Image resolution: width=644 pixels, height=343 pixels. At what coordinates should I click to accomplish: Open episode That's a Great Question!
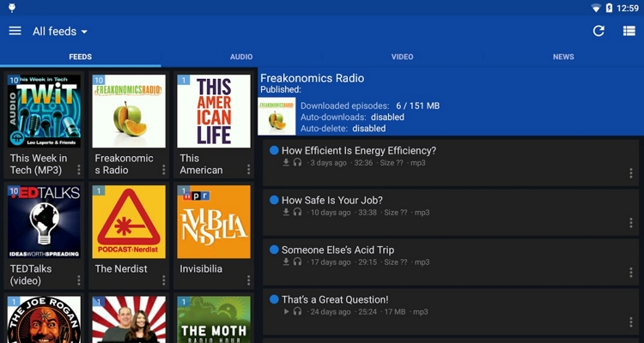click(451, 311)
